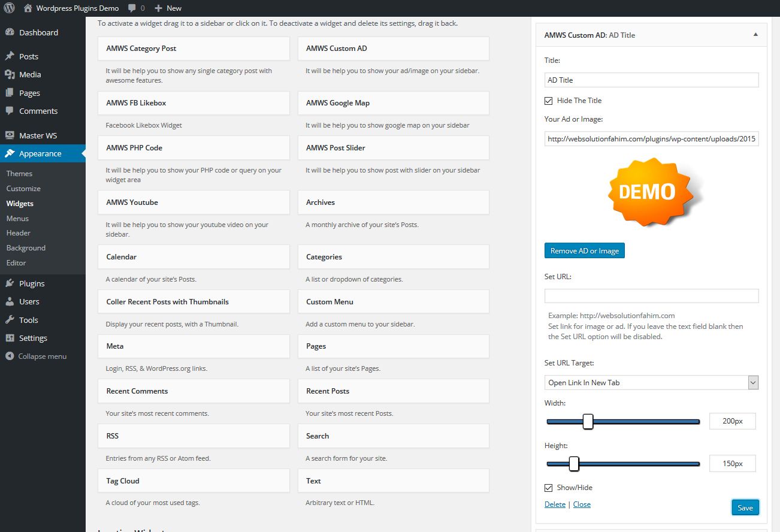
Task: Click the Users person icon
Action: (10, 301)
